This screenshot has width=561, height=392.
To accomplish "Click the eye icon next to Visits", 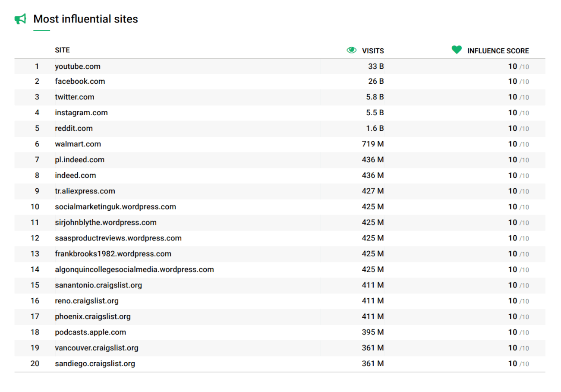I will tap(352, 51).
